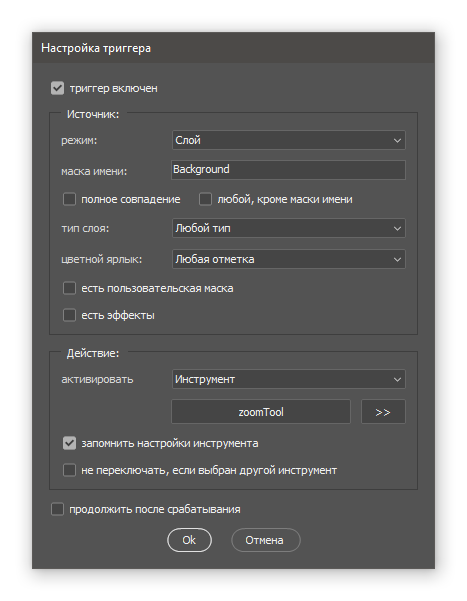Check "не переключать, если выбран другой инструмент"

(x=69, y=470)
